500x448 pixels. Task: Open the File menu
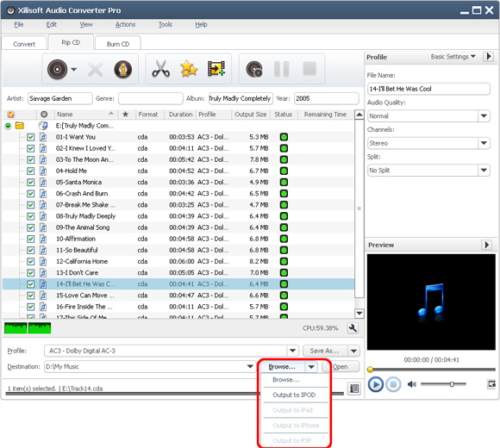pyautogui.click(x=18, y=24)
